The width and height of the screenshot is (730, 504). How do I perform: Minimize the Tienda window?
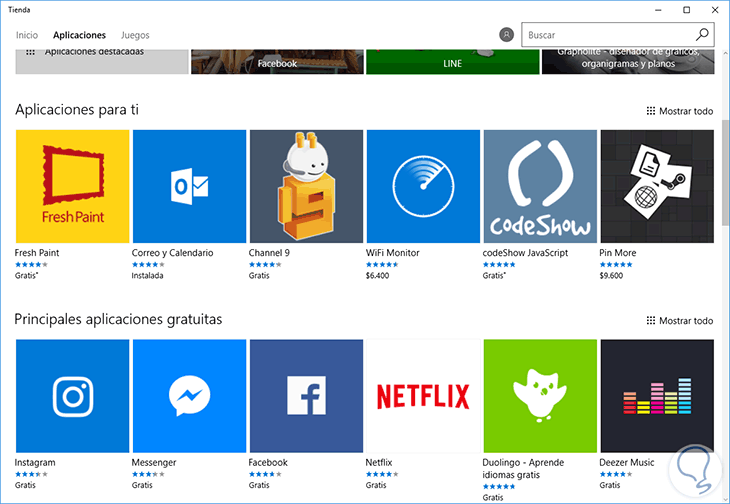[x=658, y=10]
